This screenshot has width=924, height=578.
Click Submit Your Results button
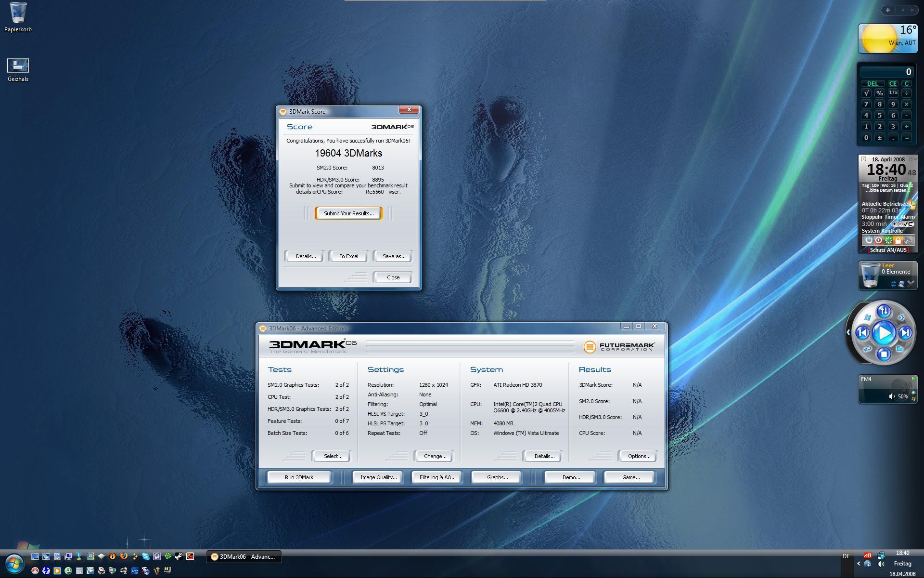click(348, 213)
